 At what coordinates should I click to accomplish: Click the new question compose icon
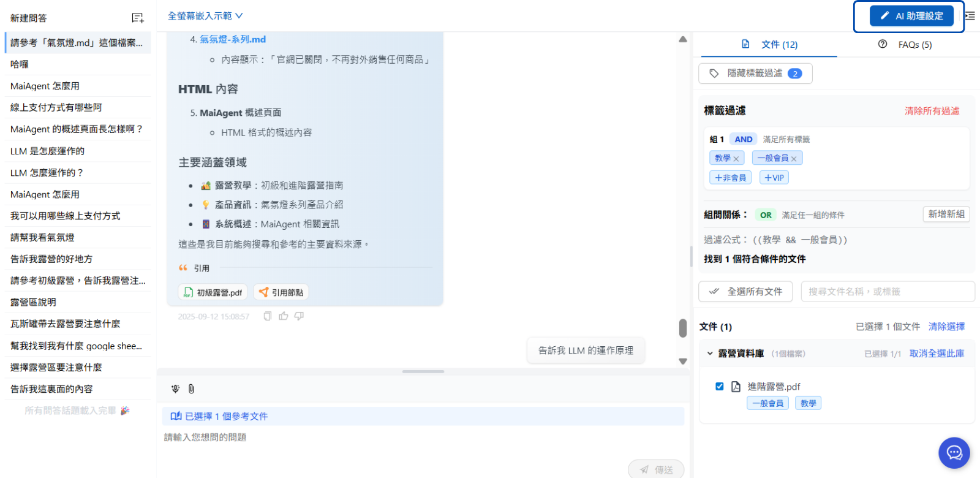[x=138, y=18]
